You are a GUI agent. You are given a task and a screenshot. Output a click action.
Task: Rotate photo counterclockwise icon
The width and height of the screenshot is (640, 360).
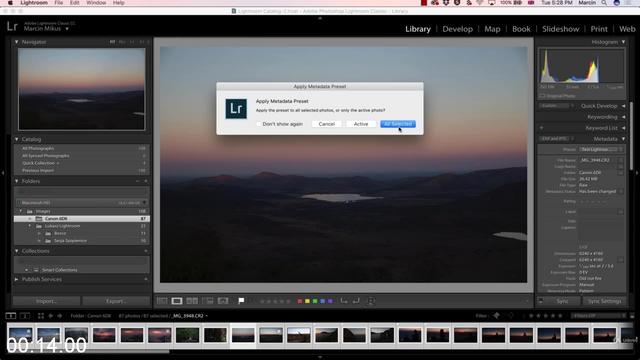click(x=344, y=301)
